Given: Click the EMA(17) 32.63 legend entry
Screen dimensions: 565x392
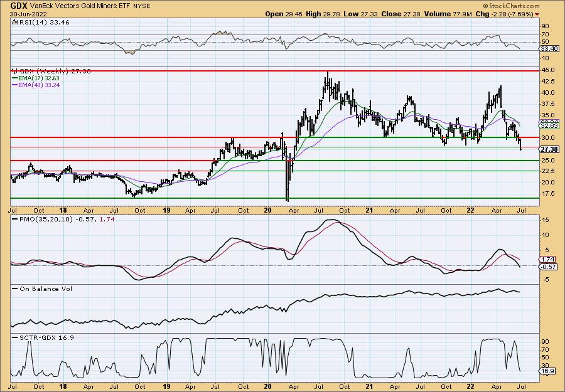Looking at the screenshot, I should (36, 78).
